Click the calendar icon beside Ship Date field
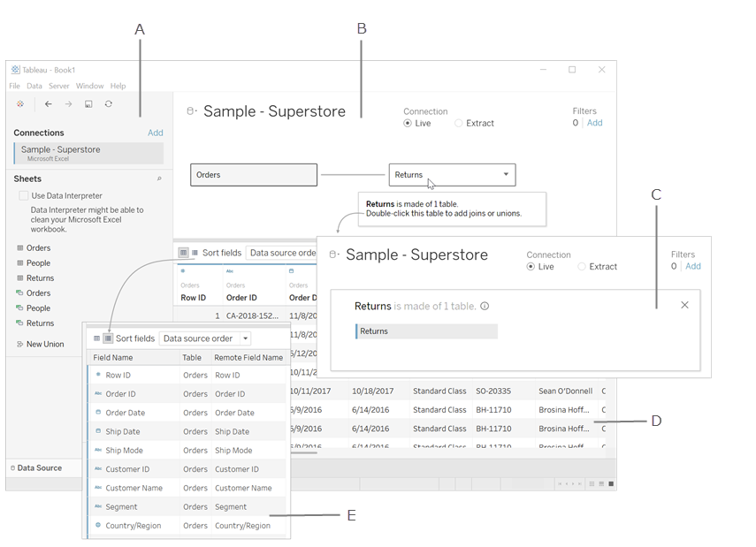 click(98, 431)
